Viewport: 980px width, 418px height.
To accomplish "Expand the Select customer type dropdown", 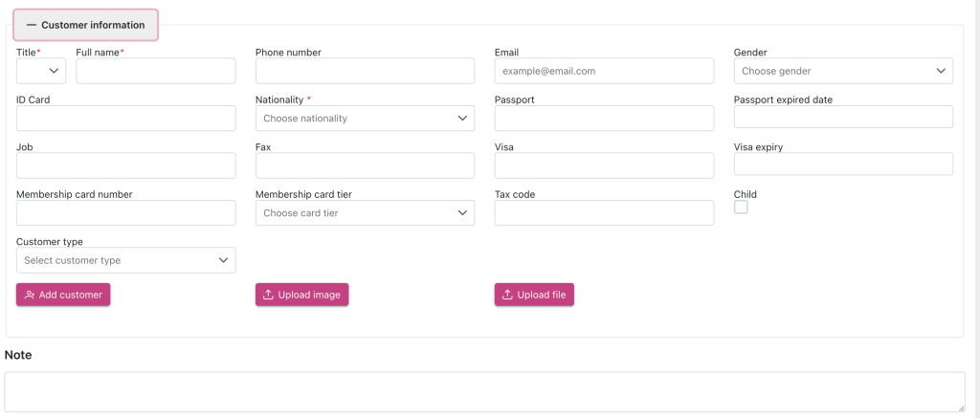I will coord(125,260).
